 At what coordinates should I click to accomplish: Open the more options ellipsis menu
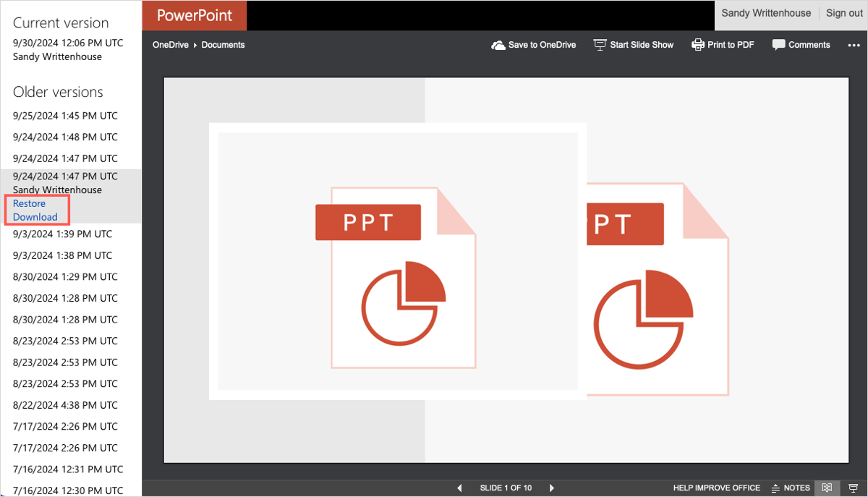tap(854, 45)
